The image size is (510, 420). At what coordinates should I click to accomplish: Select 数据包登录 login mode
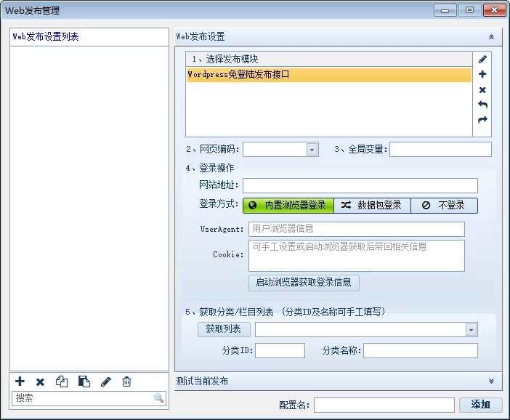[372, 206]
